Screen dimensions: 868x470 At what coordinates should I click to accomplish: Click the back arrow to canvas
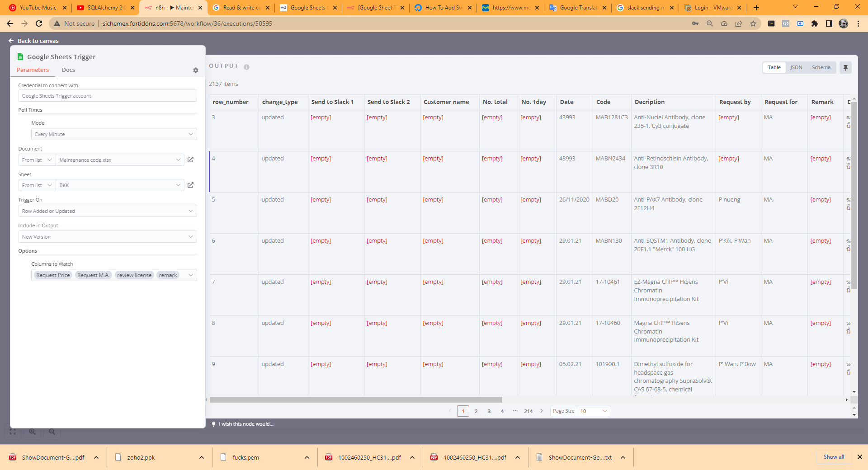coord(11,41)
